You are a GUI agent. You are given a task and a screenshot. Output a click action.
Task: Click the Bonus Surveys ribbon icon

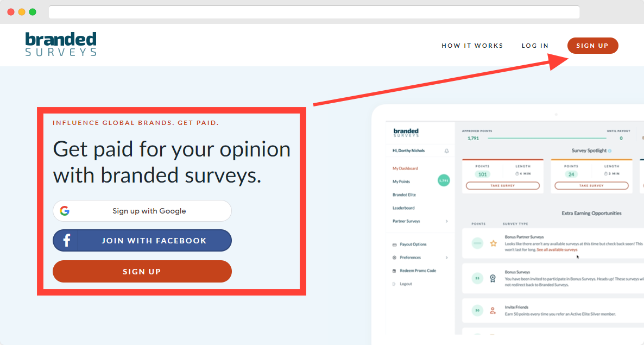(493, 278)
